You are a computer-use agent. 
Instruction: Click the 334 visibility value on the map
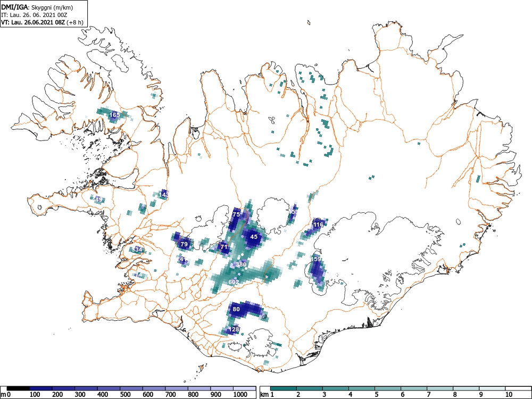pyautogui.click(x=137, y=250)
